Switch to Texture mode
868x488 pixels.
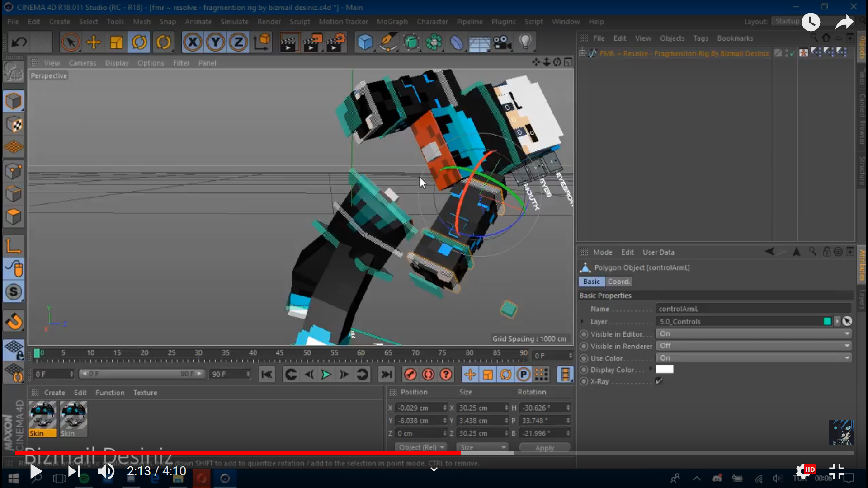pyautogui.click(x=14, y=125)
